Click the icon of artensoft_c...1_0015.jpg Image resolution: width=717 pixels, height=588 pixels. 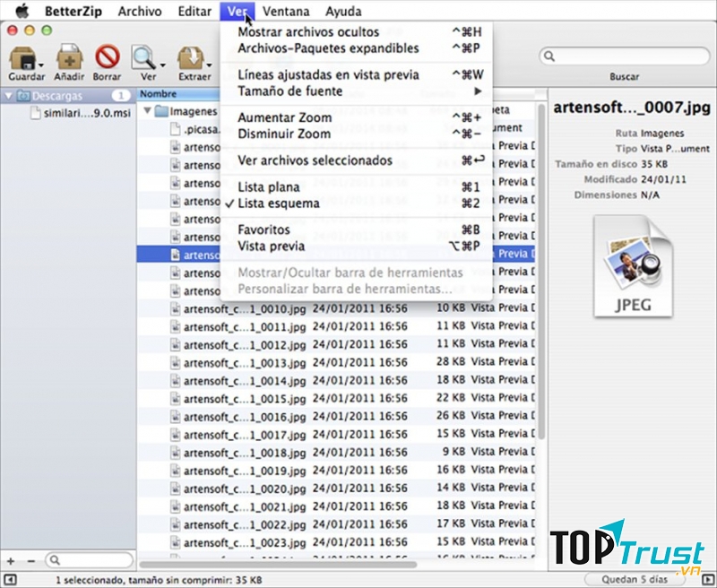tap(175, 398)
